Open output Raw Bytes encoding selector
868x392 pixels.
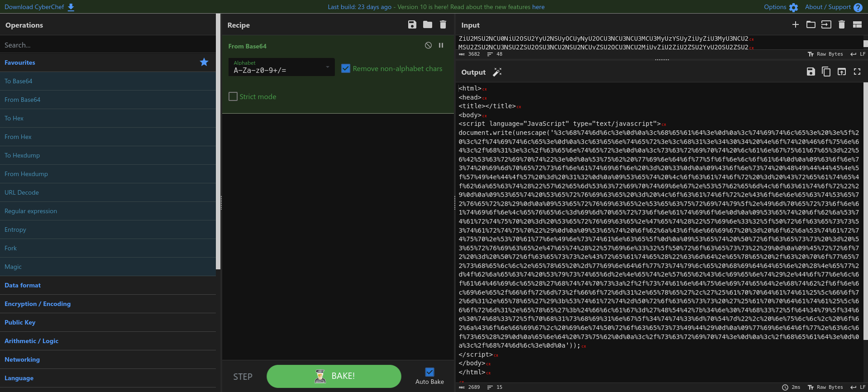(x=825, y=387)
